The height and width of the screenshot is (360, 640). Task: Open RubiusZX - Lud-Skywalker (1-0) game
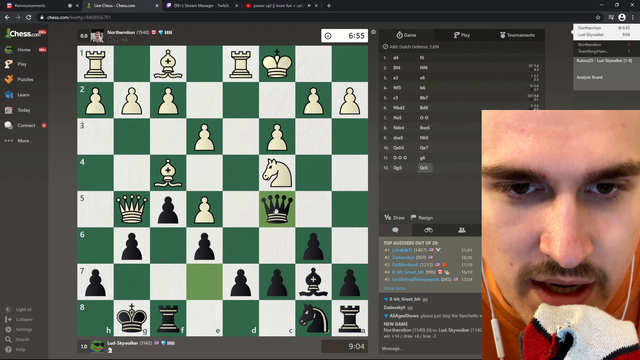[x=604, y=60]
